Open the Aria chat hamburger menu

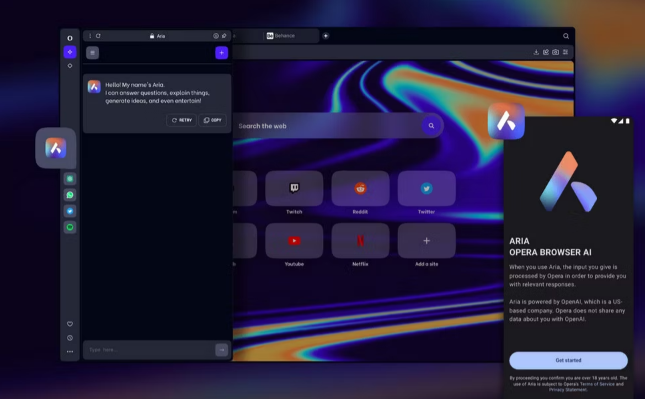tap(92, 53)
